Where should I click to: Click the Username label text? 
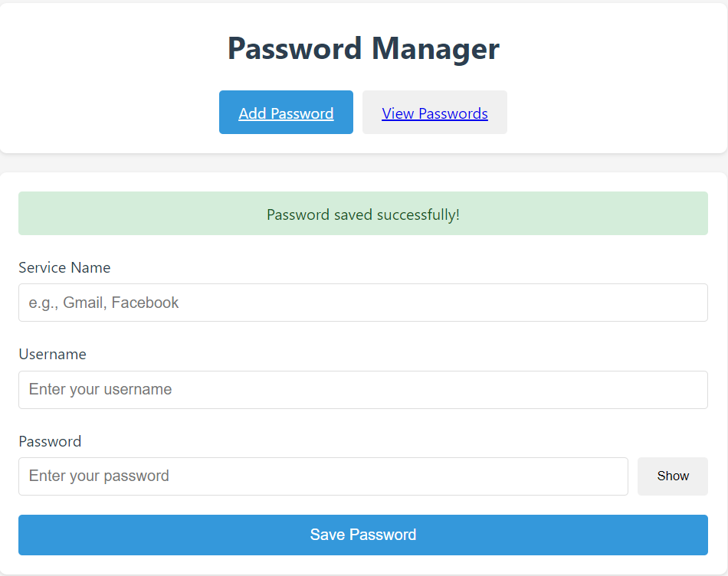(x=52, y=354)
